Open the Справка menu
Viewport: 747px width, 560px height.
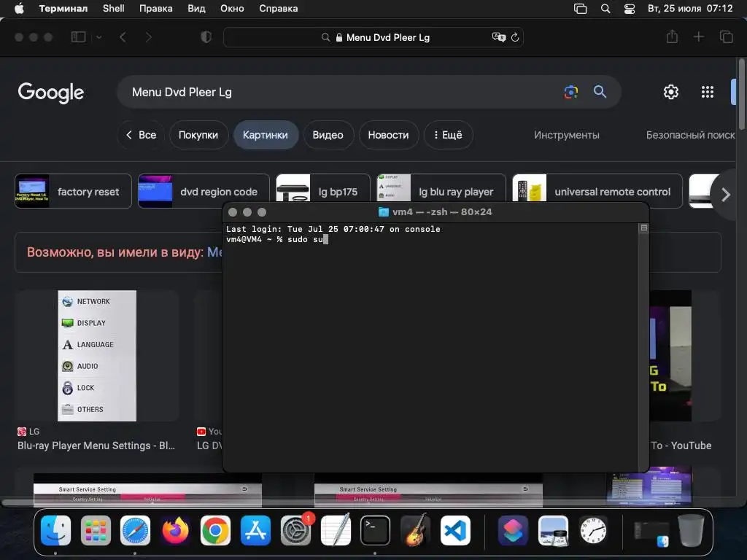[278, 9]
